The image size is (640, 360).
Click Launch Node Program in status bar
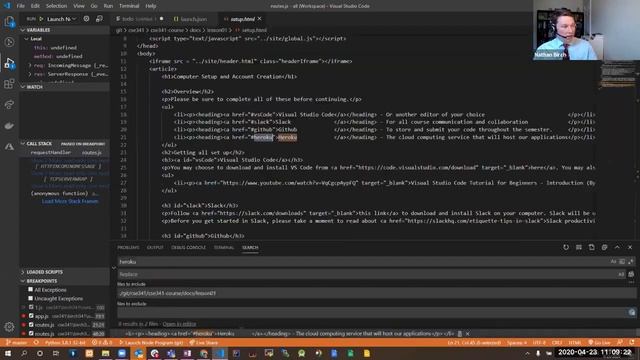(x=151, y=343)
